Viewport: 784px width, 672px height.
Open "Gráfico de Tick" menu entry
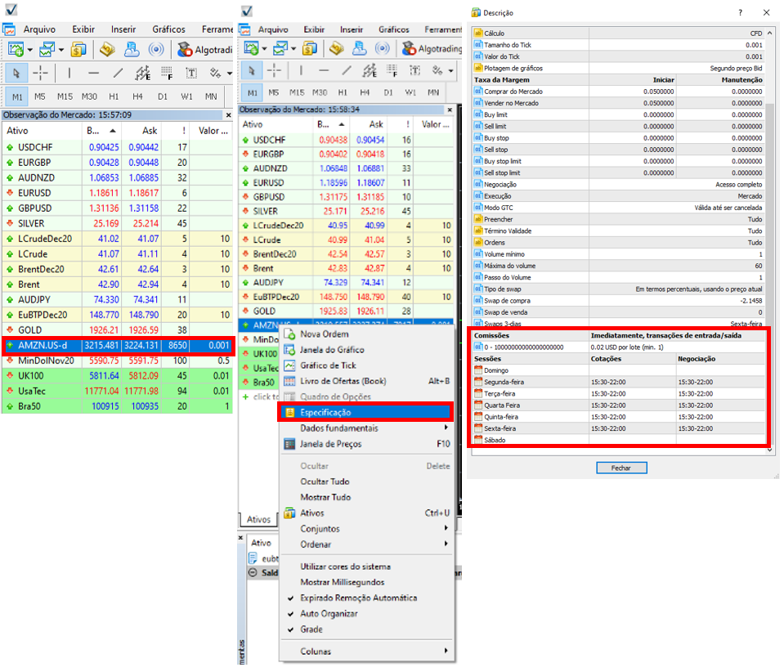click(x=366, y=365)
